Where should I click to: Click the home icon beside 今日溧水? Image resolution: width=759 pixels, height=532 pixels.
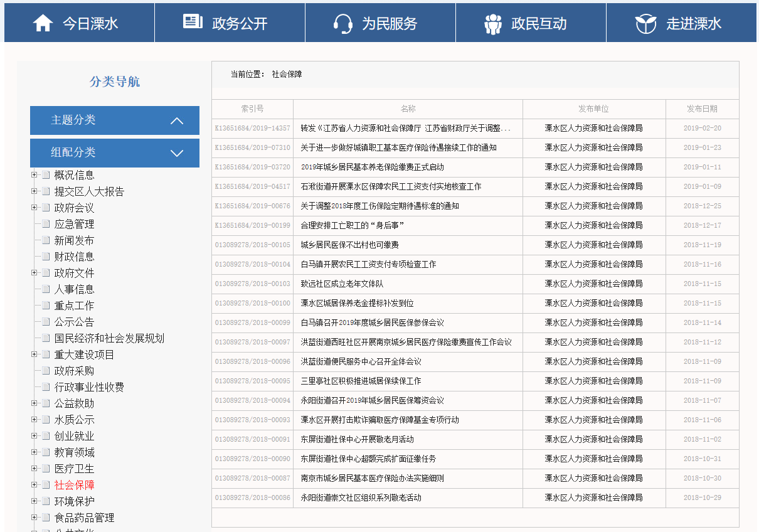[43, 23]
